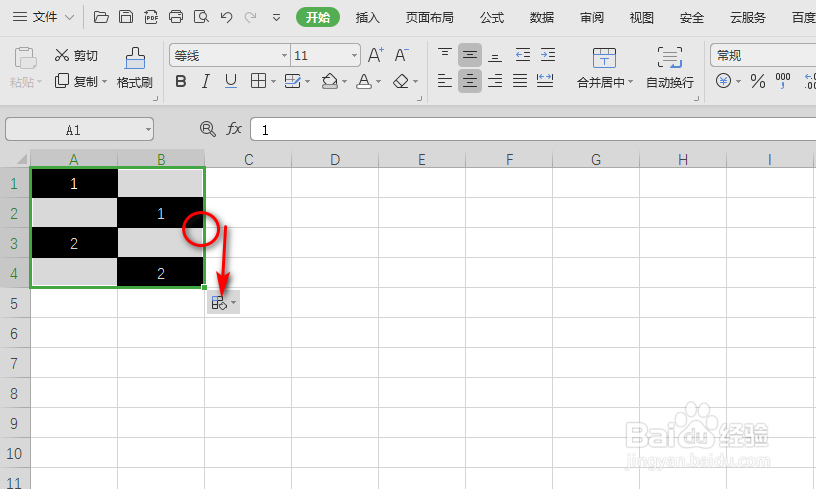Click the 格式刷 format painter

(134, 67)
